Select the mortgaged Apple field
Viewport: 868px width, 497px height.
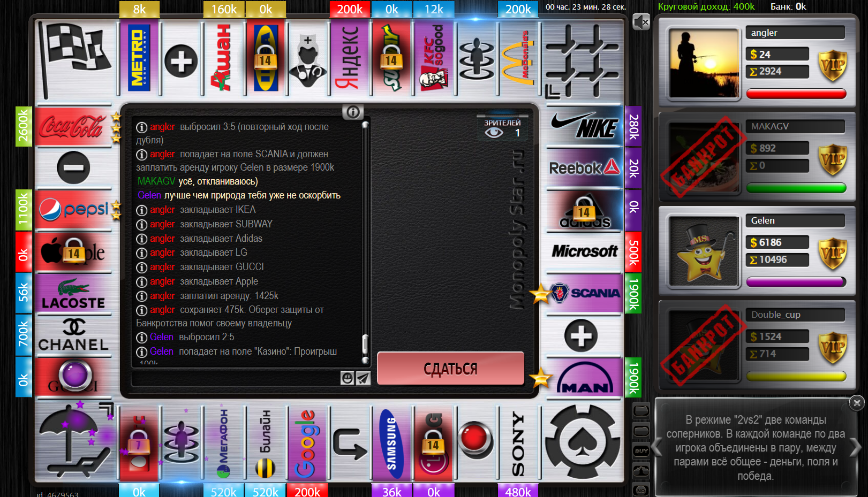pos(73,251)
